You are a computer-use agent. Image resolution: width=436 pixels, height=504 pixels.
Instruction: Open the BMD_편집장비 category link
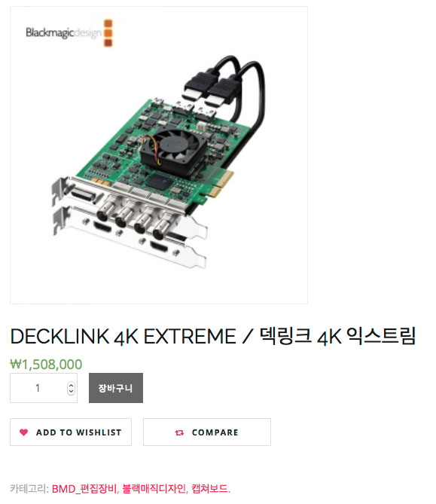[84, 489]
